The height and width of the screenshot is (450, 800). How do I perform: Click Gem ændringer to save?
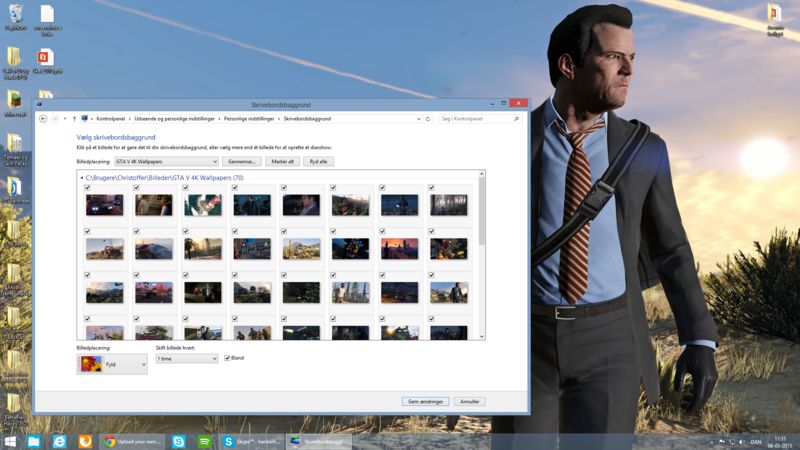pyautogui.click(x=426, y=402)
